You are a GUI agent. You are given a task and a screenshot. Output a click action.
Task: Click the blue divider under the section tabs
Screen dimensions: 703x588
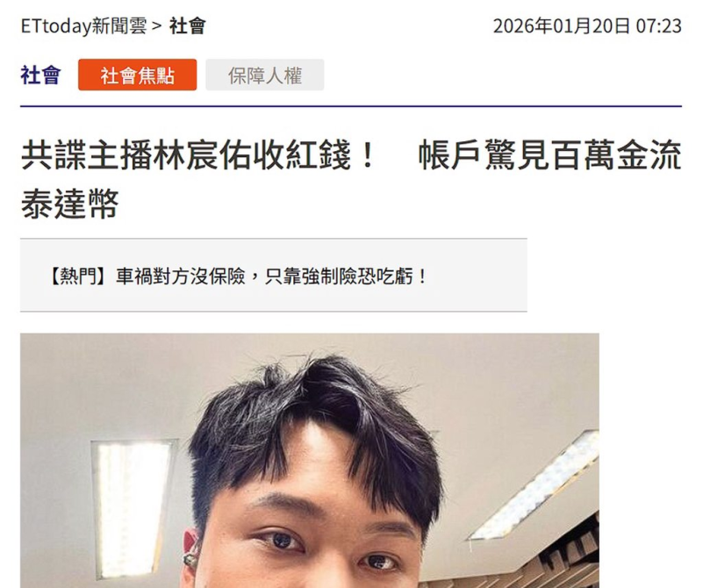351,107
